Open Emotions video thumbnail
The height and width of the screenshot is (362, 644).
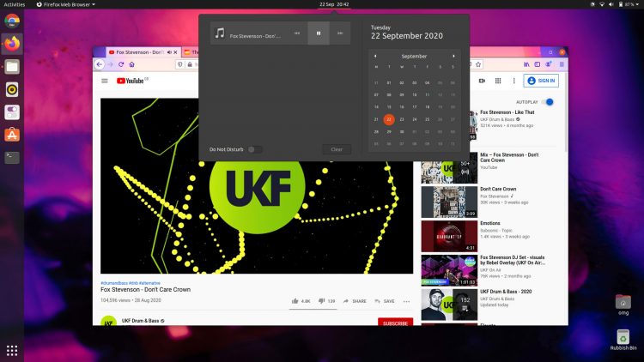click(x=449, y=236)
